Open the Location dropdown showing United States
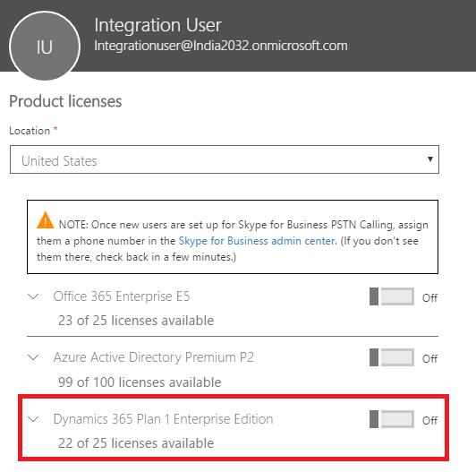Screen dimensions: 476x472 coord(225,159)
